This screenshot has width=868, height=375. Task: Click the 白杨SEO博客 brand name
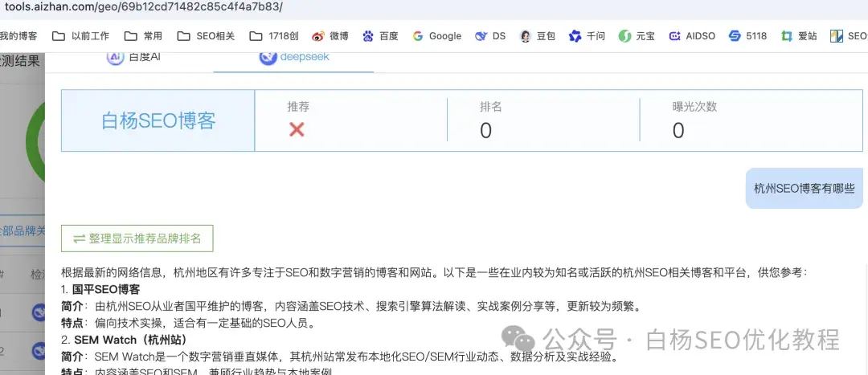pos(158,120)
